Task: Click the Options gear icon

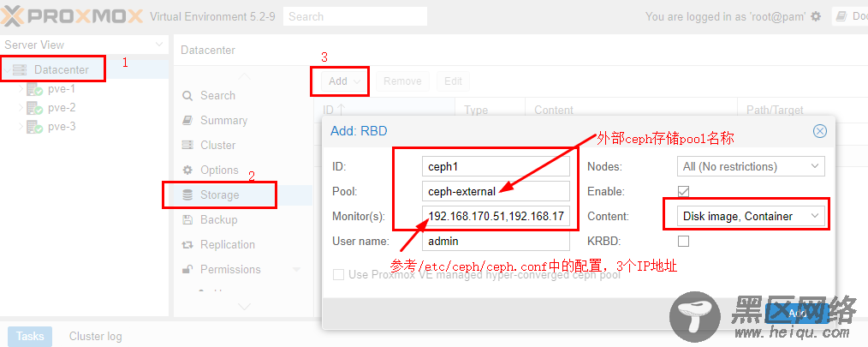Action: coord(188,171)
